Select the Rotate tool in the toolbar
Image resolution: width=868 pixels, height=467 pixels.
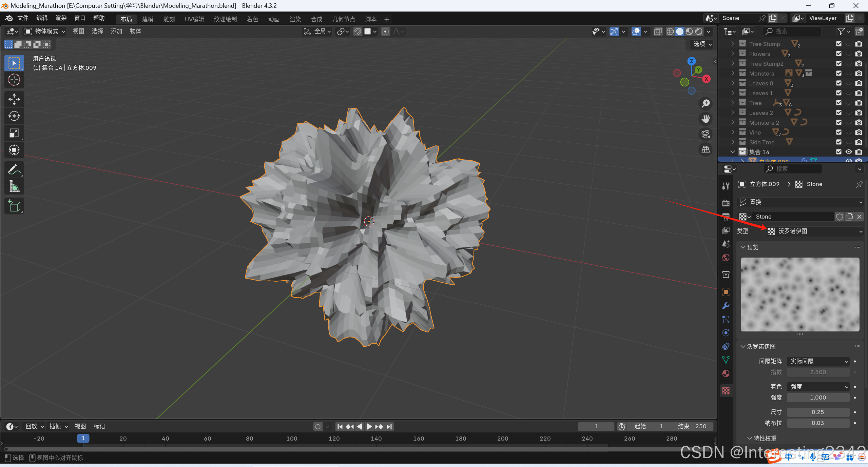14,116
